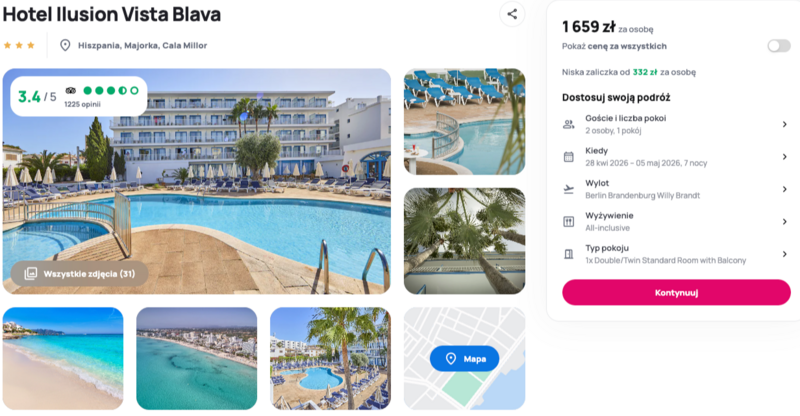Click the guests icon next to Goście

568,124
